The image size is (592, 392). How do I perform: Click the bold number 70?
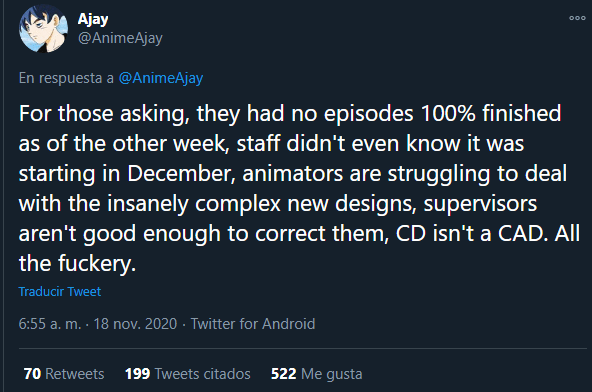click(32, 374)
